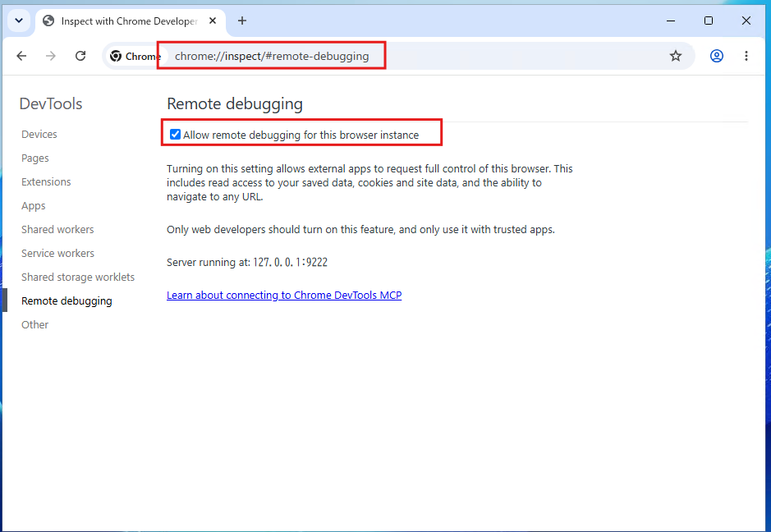Reload the page with the refresh icon
This screenshot has width=771, height=532.
click(x=80, y=56)
